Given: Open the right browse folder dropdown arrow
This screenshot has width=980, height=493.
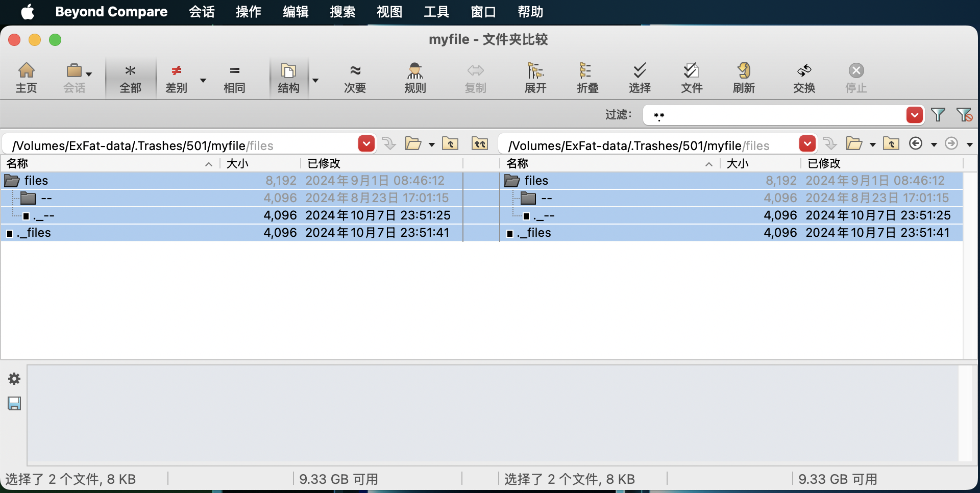Looking at the screenshot, I should tap(873, 145).
